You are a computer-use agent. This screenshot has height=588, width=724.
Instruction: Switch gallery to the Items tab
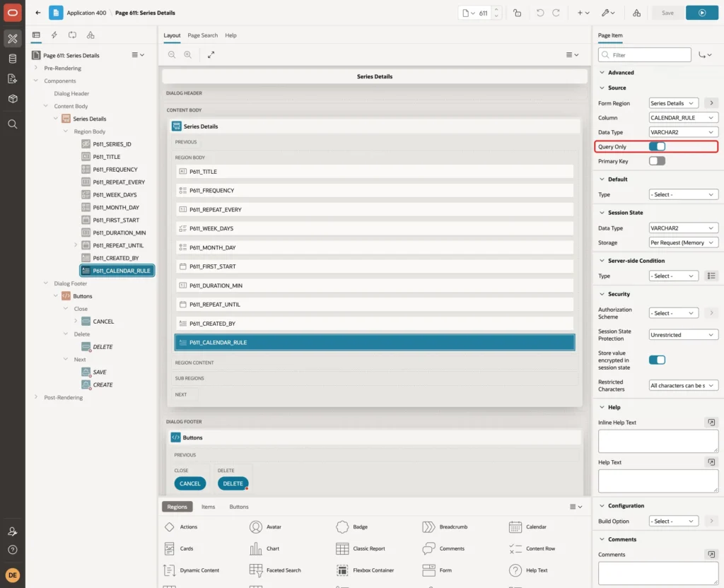point(209,507)
